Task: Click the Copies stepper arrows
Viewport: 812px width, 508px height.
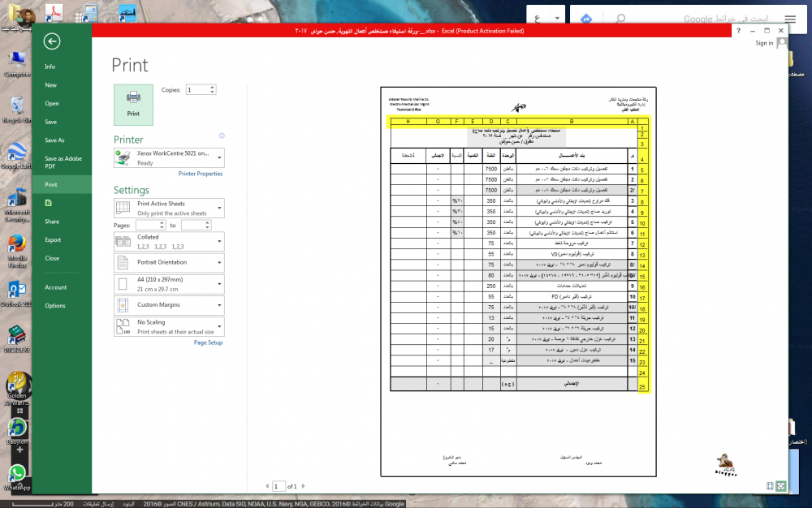Action: tap(212, 89)
